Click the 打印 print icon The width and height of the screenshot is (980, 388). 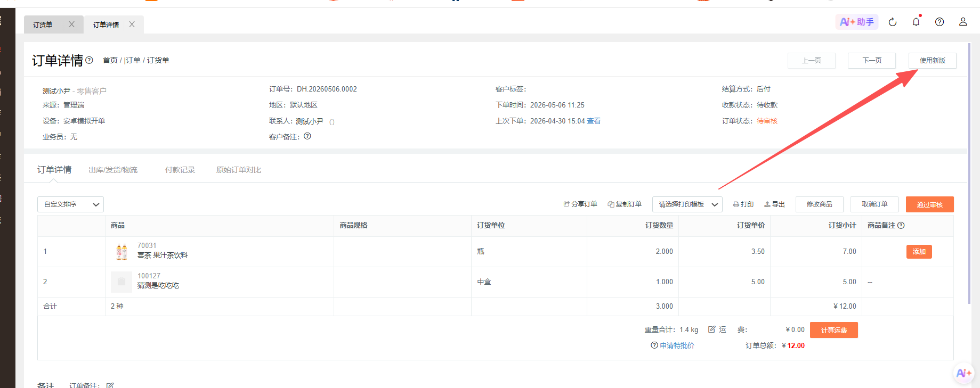736,204
